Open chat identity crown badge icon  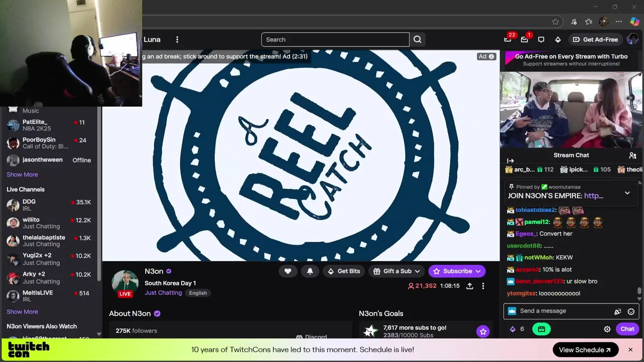click(512, 311)
